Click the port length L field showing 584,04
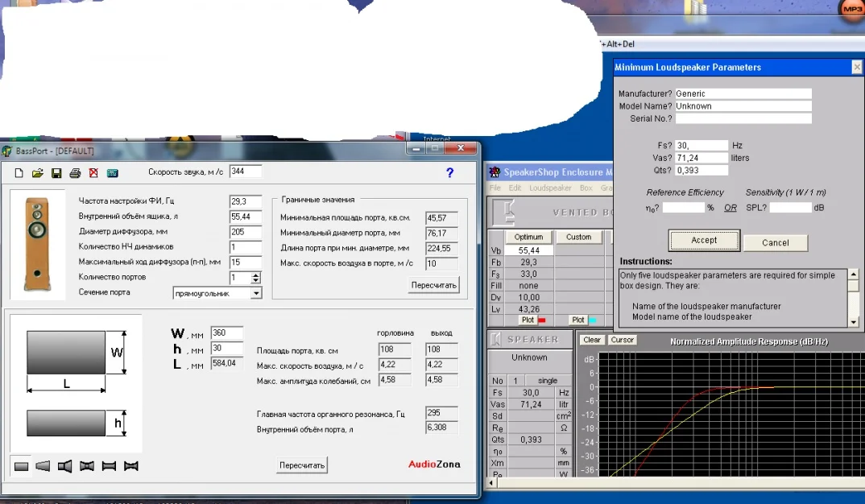 (x=227, y=363)
